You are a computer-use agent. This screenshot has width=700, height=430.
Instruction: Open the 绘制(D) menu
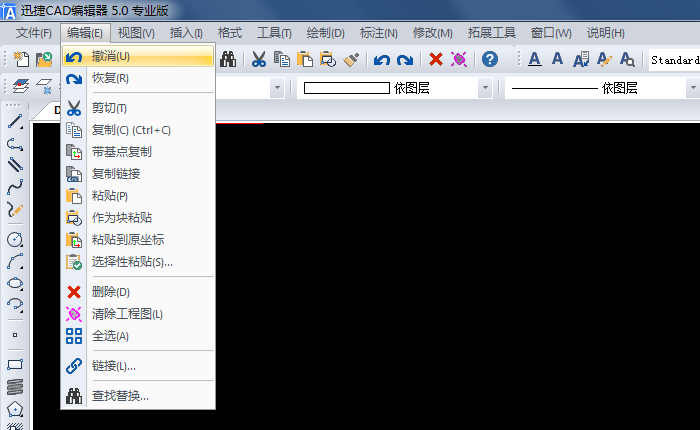(x=325, y=33)
